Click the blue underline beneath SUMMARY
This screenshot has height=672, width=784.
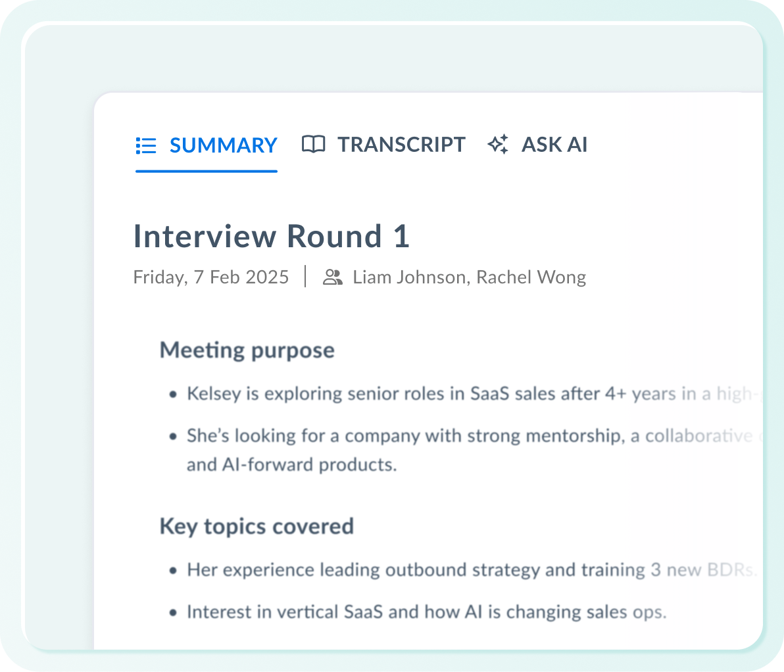coord(207,172)
